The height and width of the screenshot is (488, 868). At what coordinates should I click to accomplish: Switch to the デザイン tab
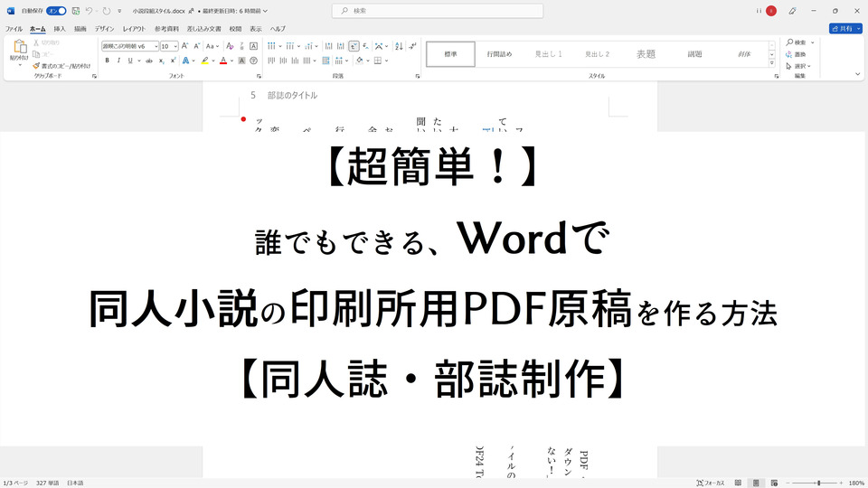pos(104,29)
